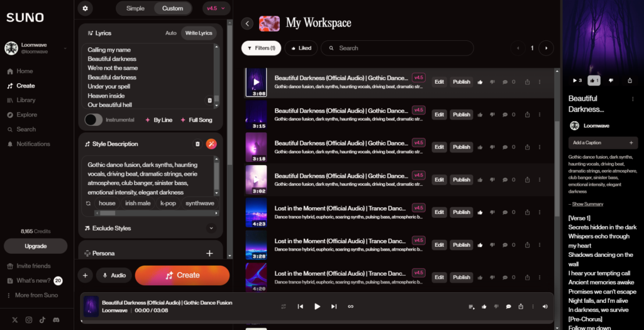
Task: Share song from the details panel
Action: click(630, 81)
